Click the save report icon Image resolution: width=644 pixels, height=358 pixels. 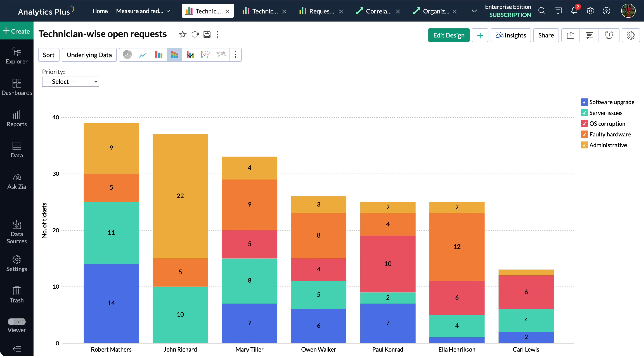[x=207, y=34]
